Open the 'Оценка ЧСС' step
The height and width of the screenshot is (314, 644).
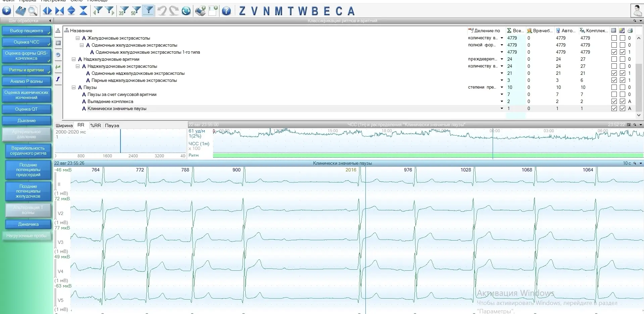(27, 42)
